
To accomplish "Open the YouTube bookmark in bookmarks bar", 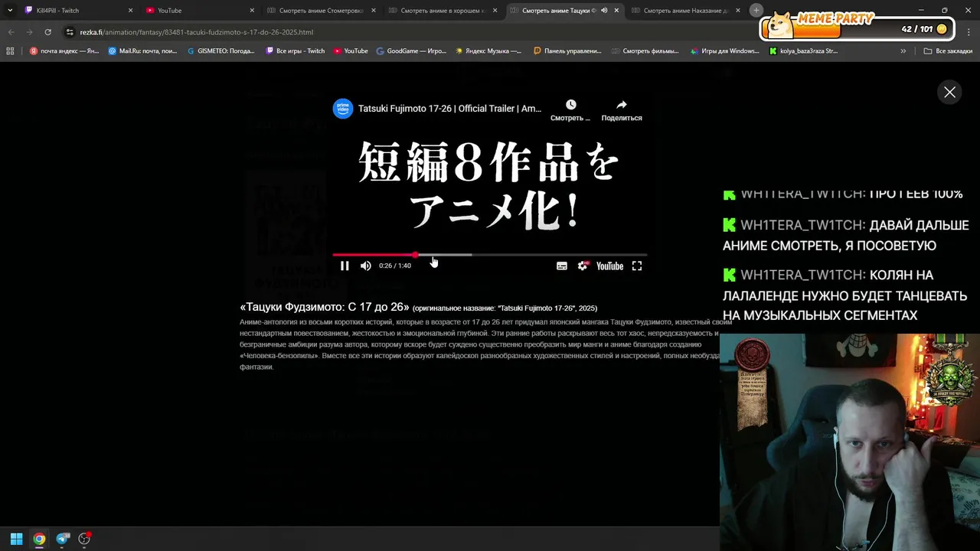I will point(351,51).
